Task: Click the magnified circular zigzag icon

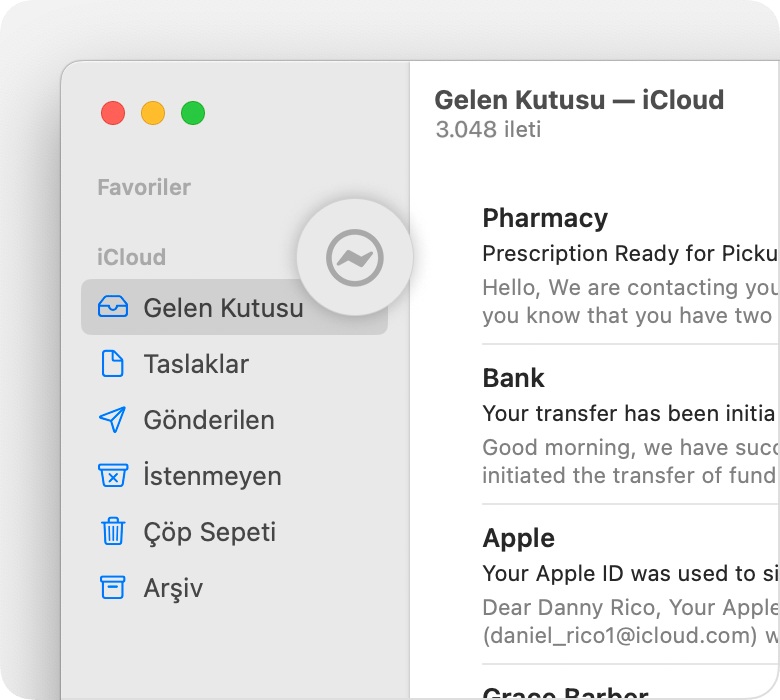Action: (x=355, y=259)
